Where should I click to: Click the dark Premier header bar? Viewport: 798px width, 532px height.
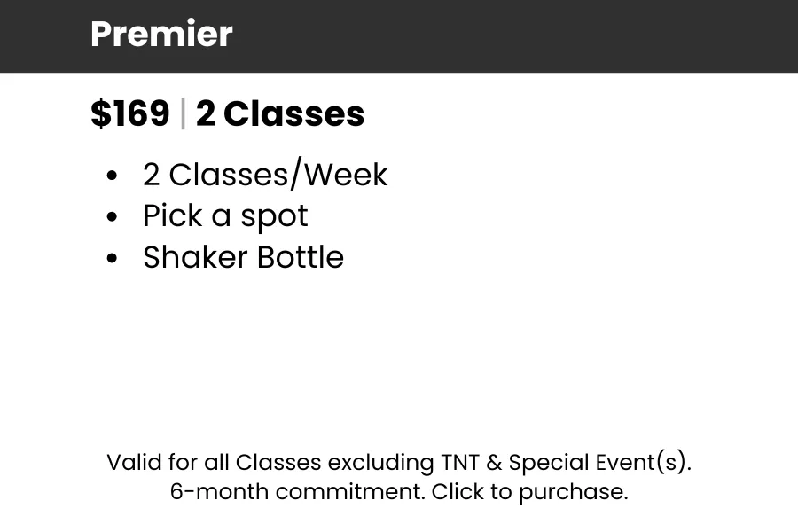click(x=532, y=35)
